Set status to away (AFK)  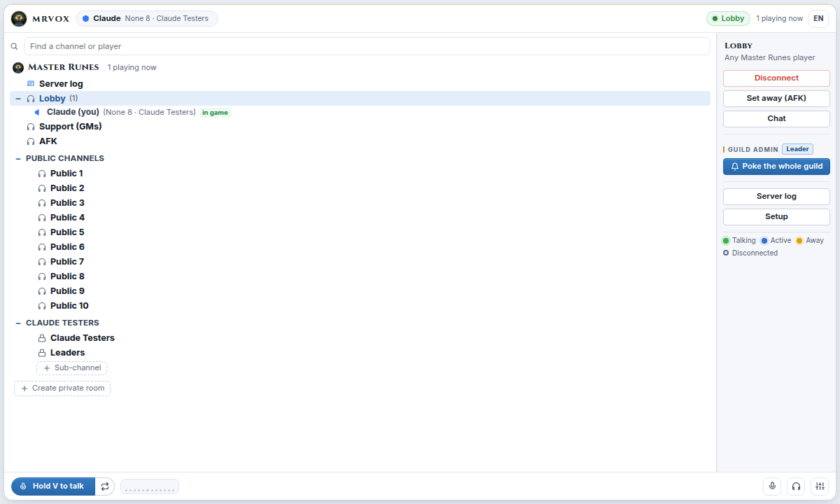click(x=776, y=99)
